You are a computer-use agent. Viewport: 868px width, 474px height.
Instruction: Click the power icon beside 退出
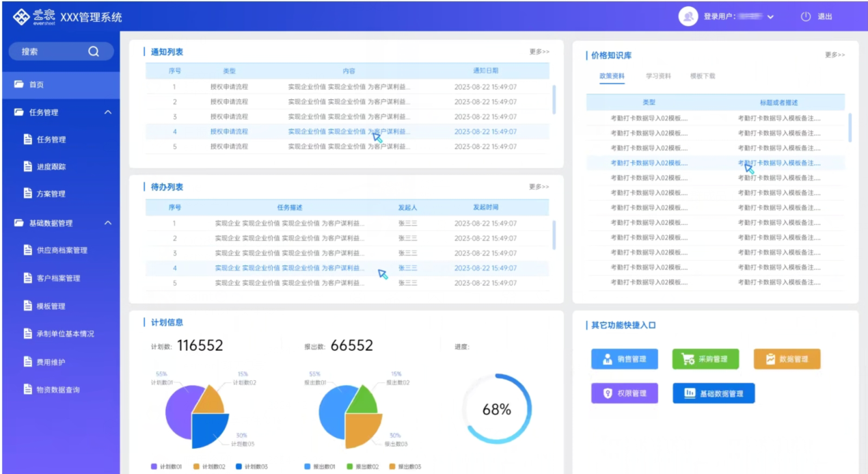(x=806, y=16)
